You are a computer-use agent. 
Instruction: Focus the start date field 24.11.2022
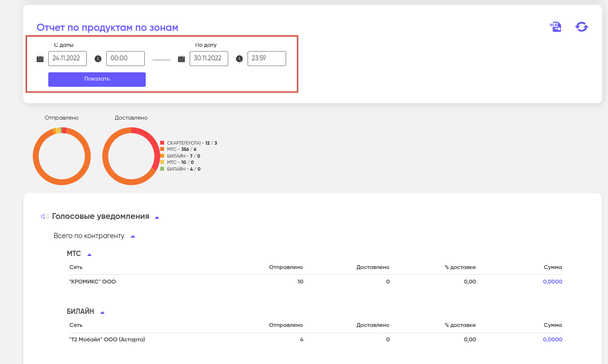pos(68,58)
